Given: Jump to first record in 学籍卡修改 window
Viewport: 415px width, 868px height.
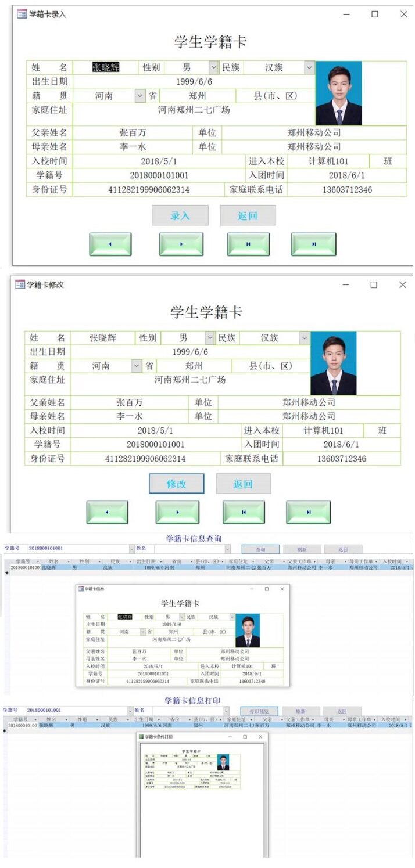Looking at the screenshot, I should [x=244, y=512].
